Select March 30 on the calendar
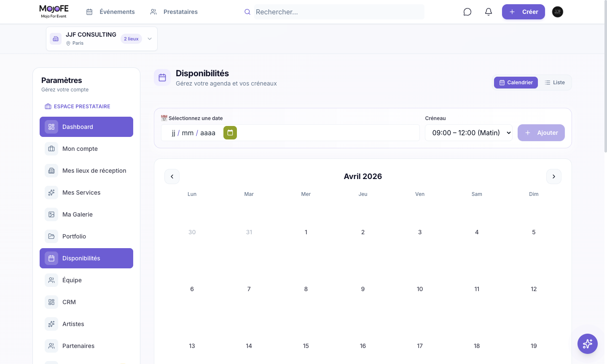The height and width of the screenshot is (364, 607). (192, 232)
